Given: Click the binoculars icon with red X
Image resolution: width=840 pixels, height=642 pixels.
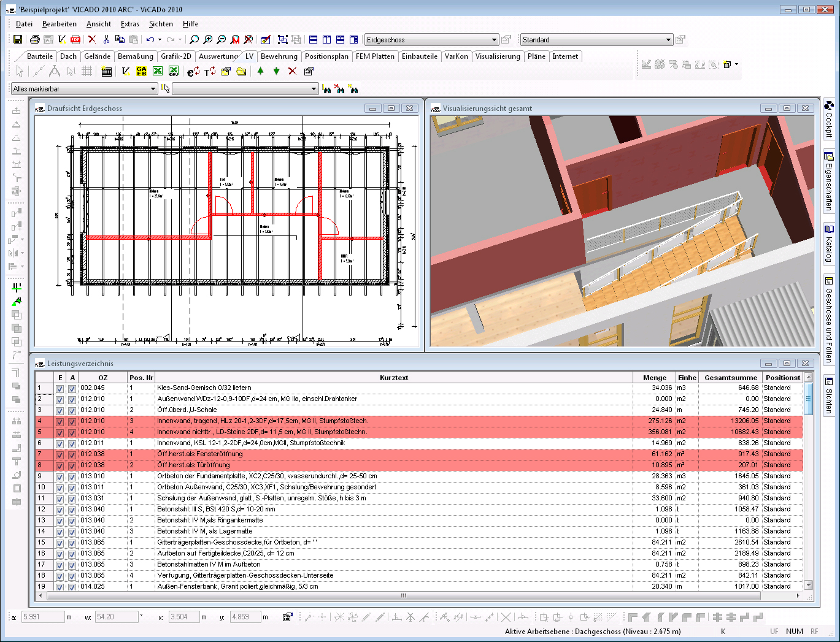Looking at the screenshot, I should 339,89.
